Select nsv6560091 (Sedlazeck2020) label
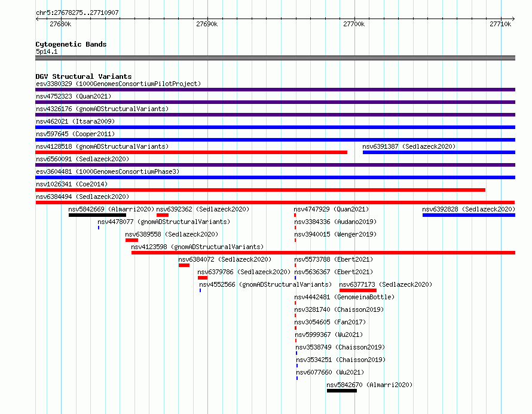 click(x=82, y=159)
